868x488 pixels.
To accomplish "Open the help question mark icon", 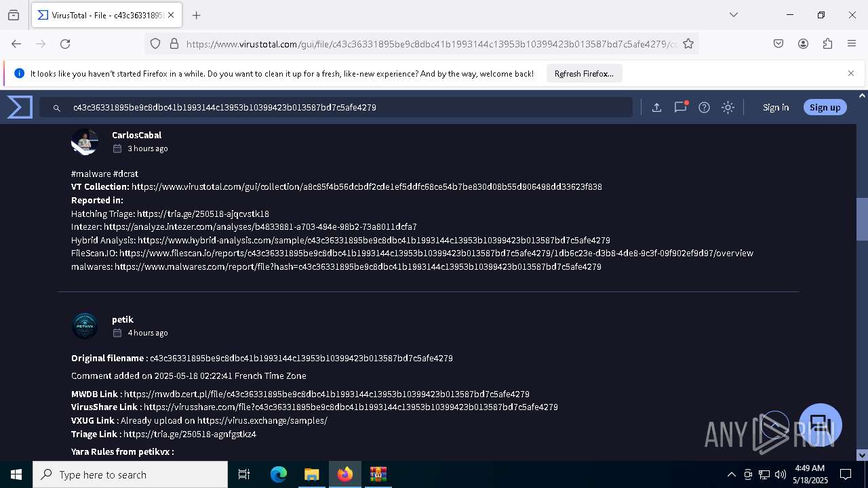I will (704, 107).
